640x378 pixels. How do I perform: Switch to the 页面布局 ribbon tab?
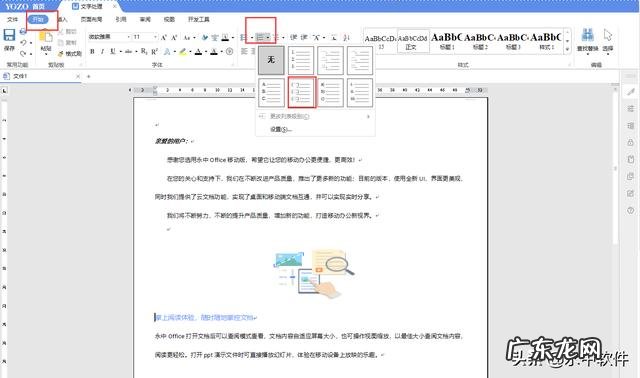click(91, 19)
